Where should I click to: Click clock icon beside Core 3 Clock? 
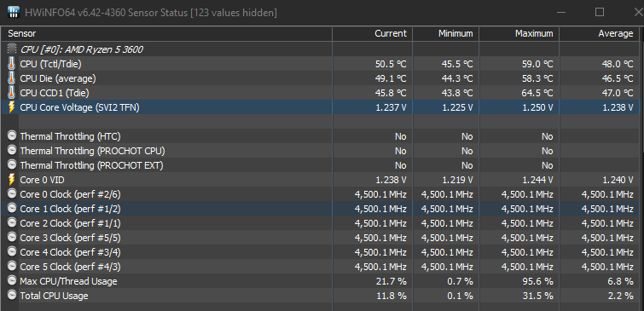[x=12, y=238]
